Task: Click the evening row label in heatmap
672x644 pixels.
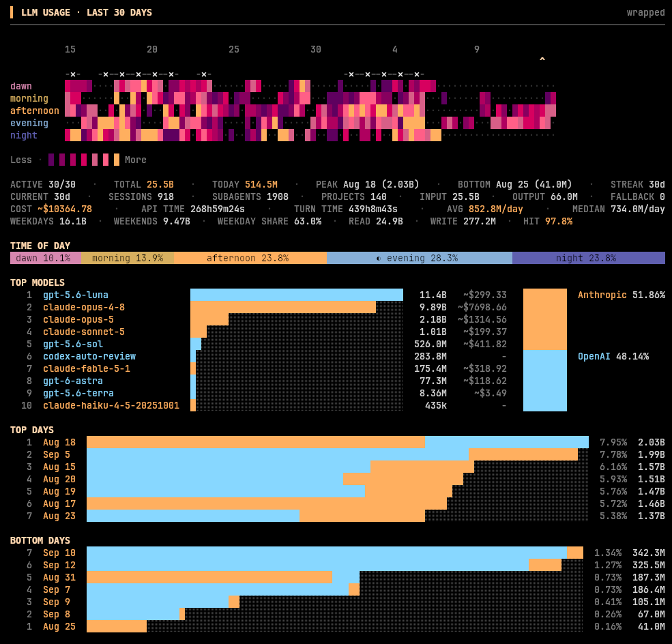Action: point(29,123)
